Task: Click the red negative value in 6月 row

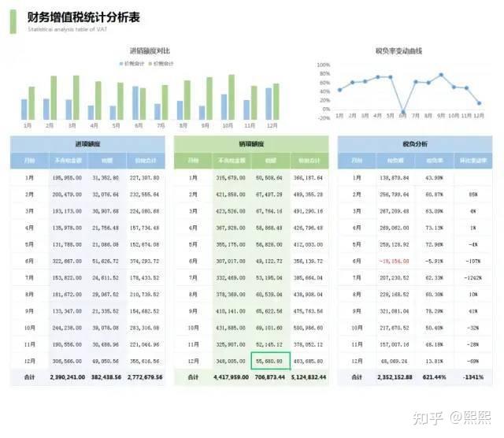Action: coord(395,261)
